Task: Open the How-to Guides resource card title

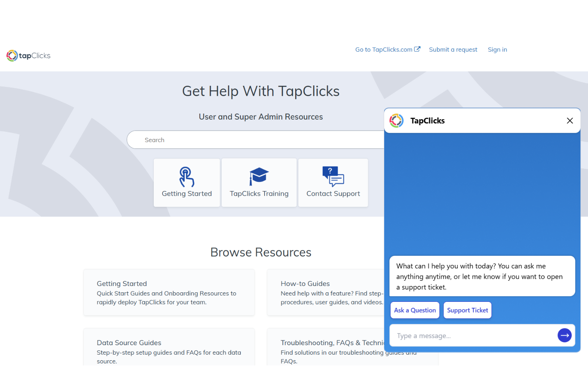Action: click(305, 284)
